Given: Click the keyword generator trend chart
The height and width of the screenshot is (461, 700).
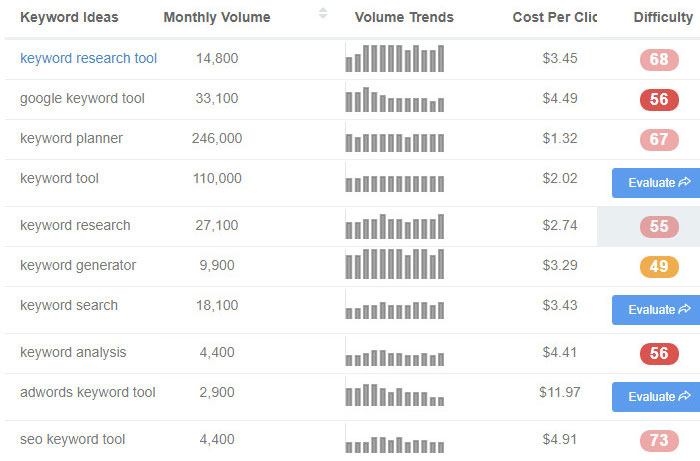Looking at the screenshot, I should point(395,264).
